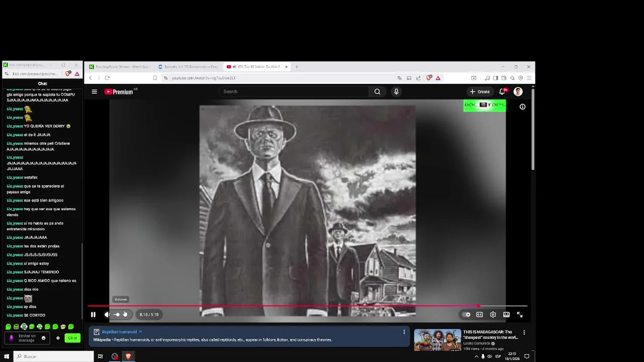Open Madagascar video three-dot options menu
Viewport: 644px width, 362px height.
[x=524, y=332]
